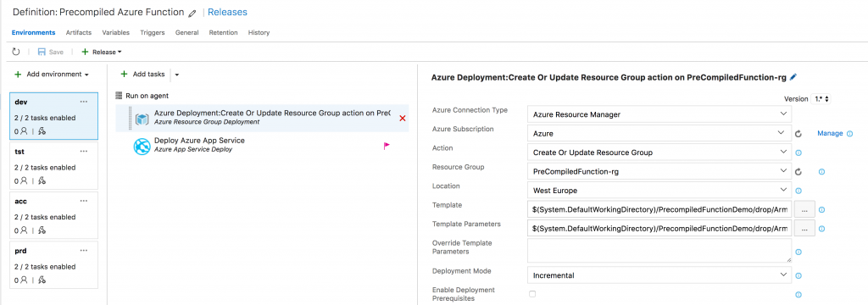The width and height of the screenshot is (868, 305).
Task: Change task Version selector
Action: [x=821, y=99]
